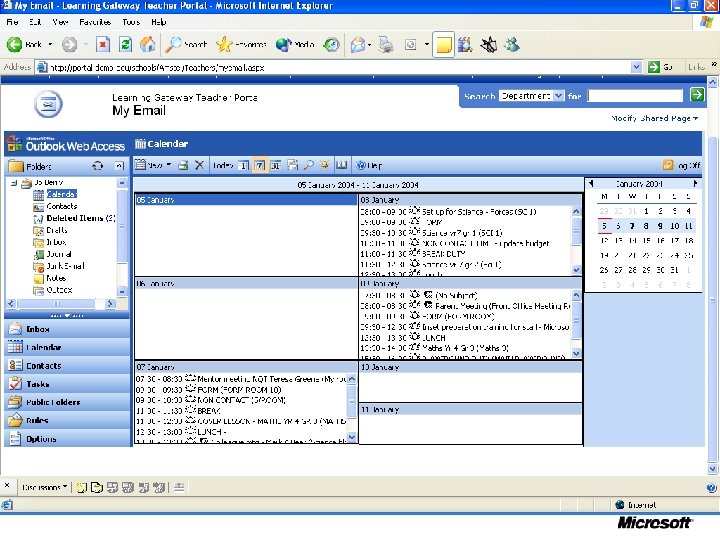
Task: Open the New item dropdown arrow
Action: 169,165
